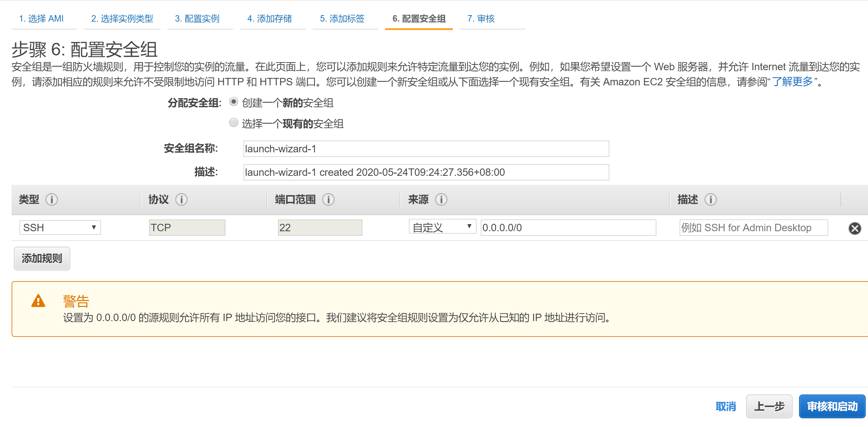
Task: Click info icon next to 来源 header
Action: [x=441, y=200]
